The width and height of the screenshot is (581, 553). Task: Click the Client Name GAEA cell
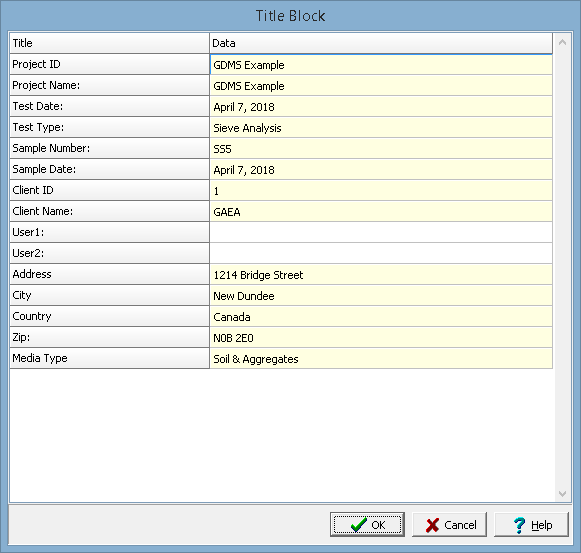click(x=381, y=212)
